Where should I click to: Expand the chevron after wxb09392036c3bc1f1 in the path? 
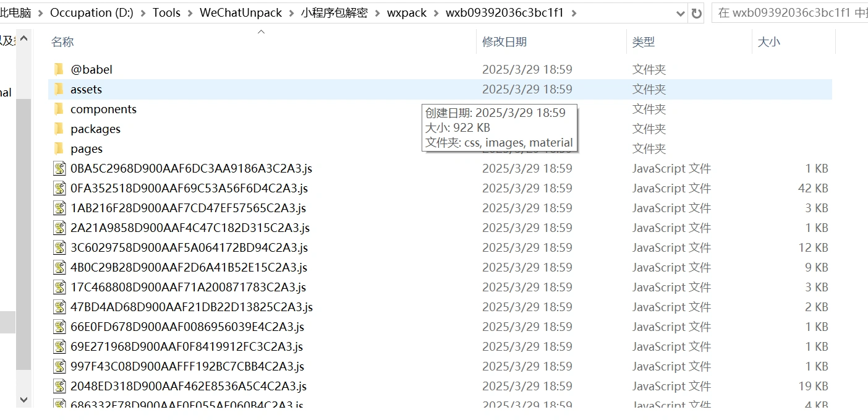(574, 13)
